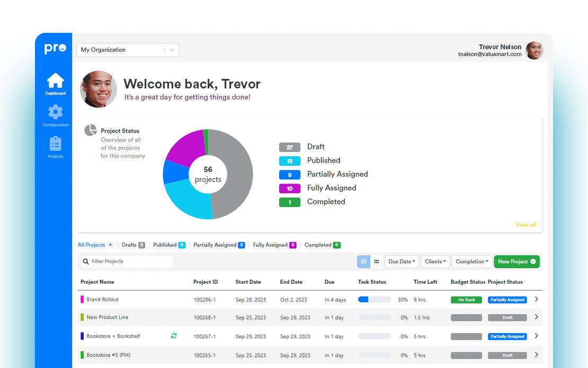The height and width of the screenshot is (368, 588).
Task: Click the sync icon beside Bookstore + Bookshelf
Action: pos(173,336)
